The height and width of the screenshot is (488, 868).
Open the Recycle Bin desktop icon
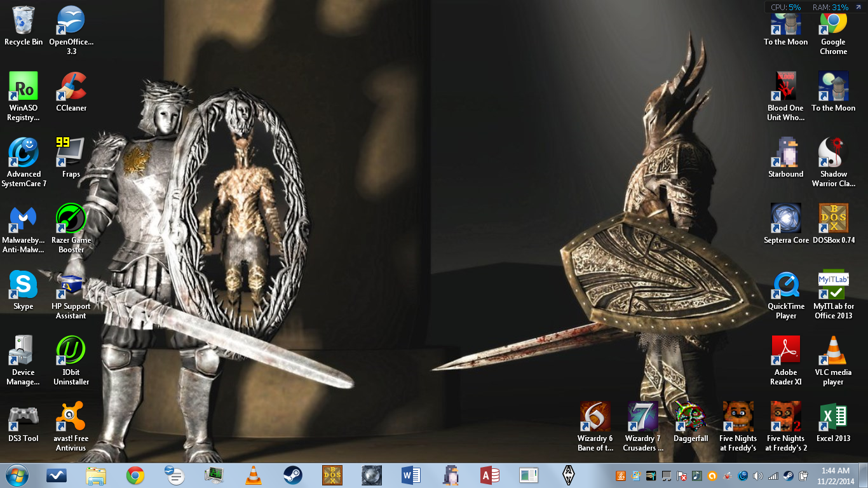pos(24,25)
